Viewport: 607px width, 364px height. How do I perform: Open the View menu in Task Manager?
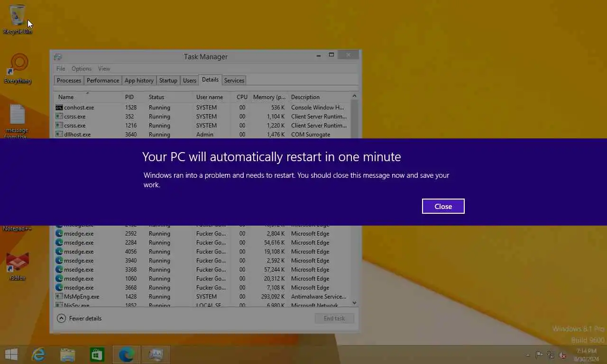pos(104,69)
